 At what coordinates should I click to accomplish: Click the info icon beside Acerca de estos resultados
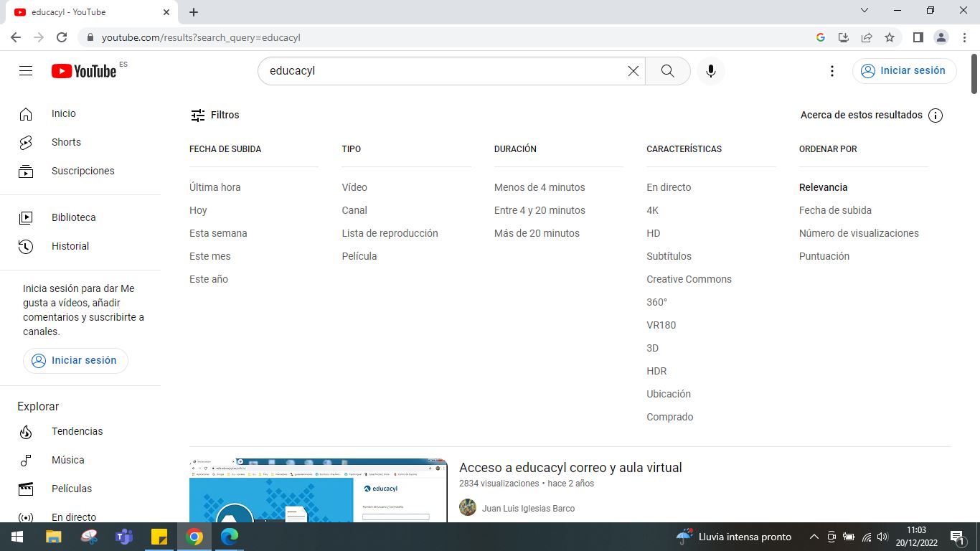(936, 116)
